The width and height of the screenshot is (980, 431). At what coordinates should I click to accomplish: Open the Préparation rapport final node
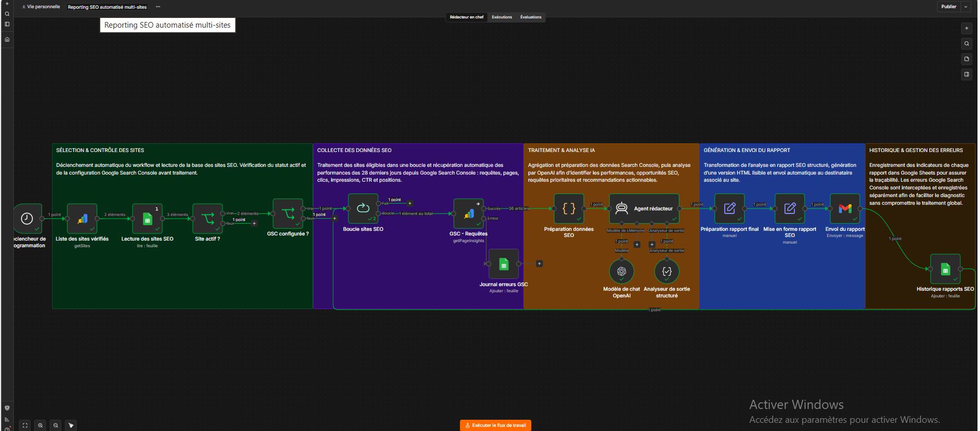[729, 208]
